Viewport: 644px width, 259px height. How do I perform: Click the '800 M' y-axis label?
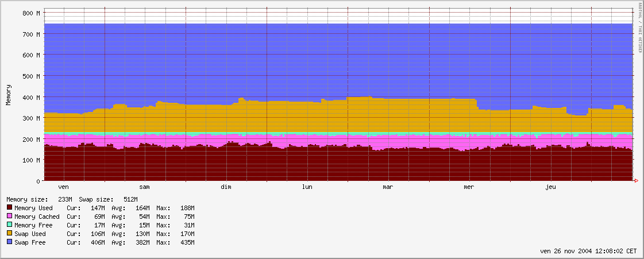pos(32,13)
